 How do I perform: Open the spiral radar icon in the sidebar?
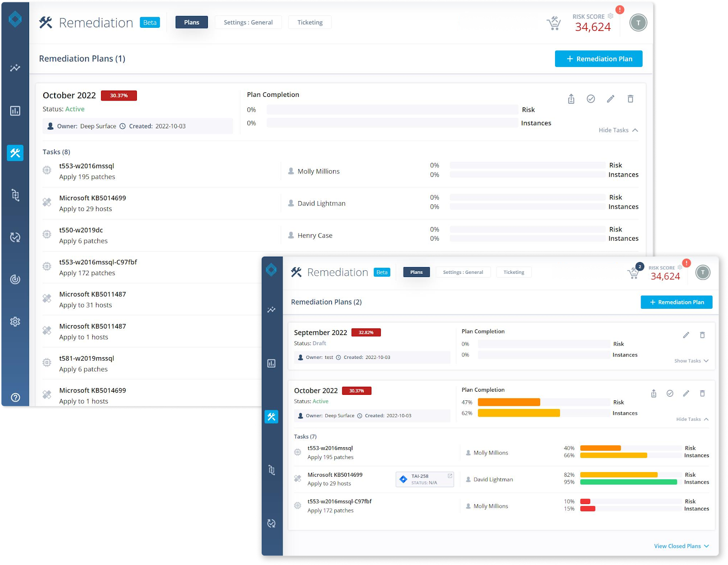(x=15, y=279)
